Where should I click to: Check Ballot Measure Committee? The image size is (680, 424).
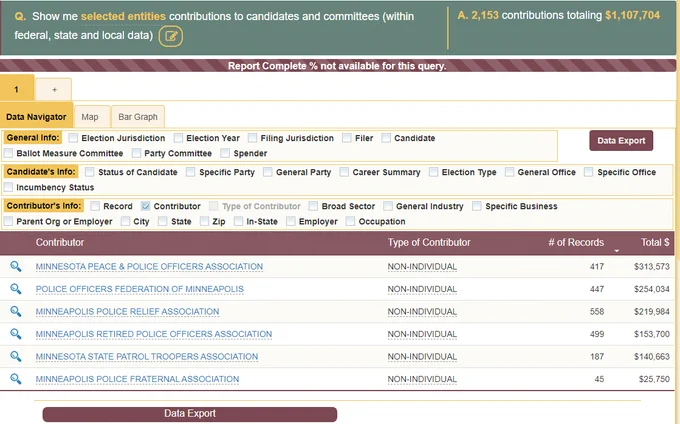point(8,153)
